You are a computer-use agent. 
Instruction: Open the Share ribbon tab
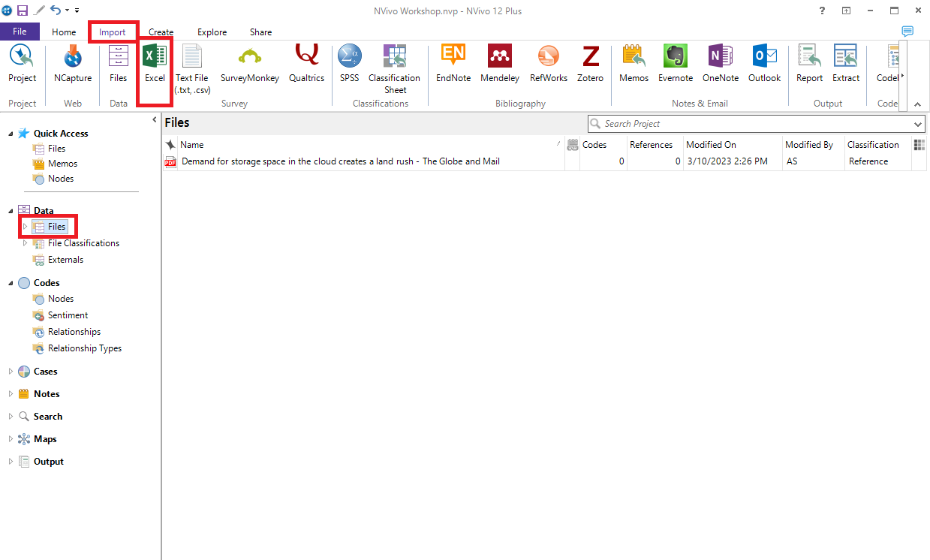[x=260, y=32]
